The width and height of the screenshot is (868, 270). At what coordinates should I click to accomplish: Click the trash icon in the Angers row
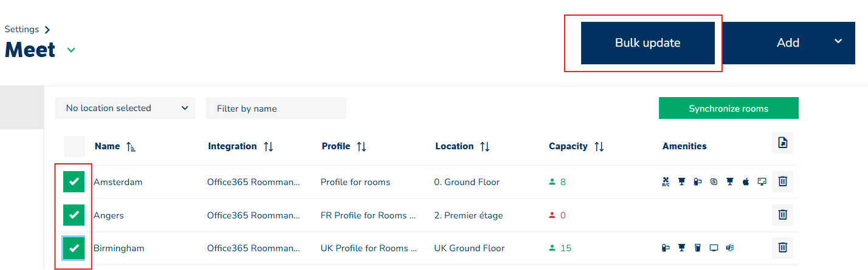coord(783,215)
